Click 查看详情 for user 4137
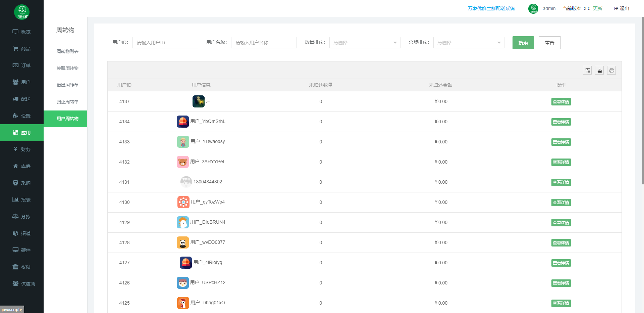Image resolution: width=644 pixels, height=313 pixels. (561, 102)
